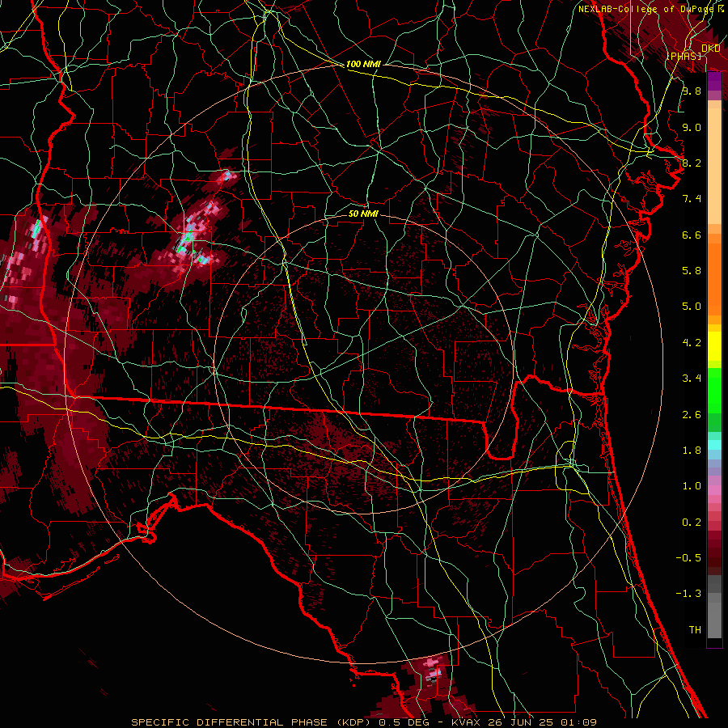Click the 7.4 value on the color scale
This screenshot has height=728, width=728.
[692, 199]
